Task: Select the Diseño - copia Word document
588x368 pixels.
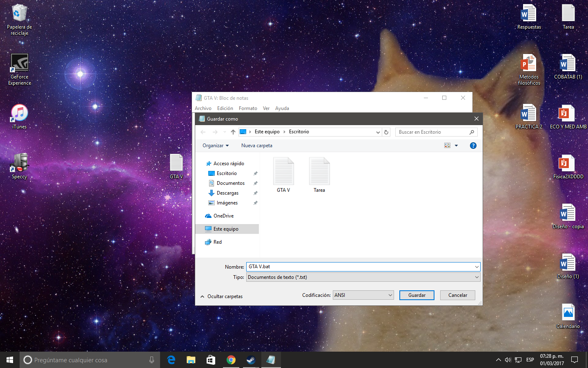Action: click(x=568, y=217)
